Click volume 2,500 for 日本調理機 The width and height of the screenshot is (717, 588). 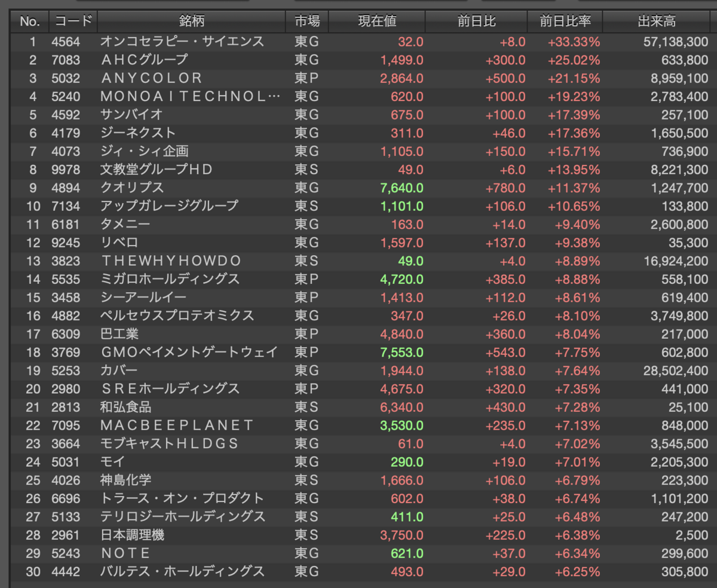(x=693, y=535)
